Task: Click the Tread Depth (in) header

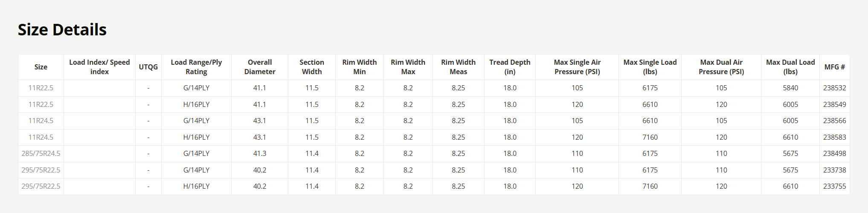Action: pyautogui.click(x=510, y=67)
